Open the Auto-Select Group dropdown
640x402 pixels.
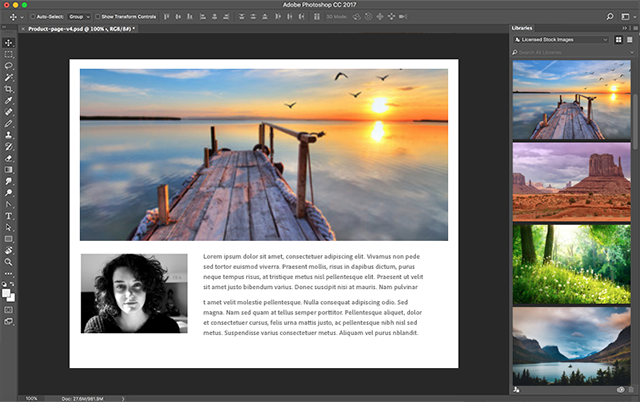(77, 17)
